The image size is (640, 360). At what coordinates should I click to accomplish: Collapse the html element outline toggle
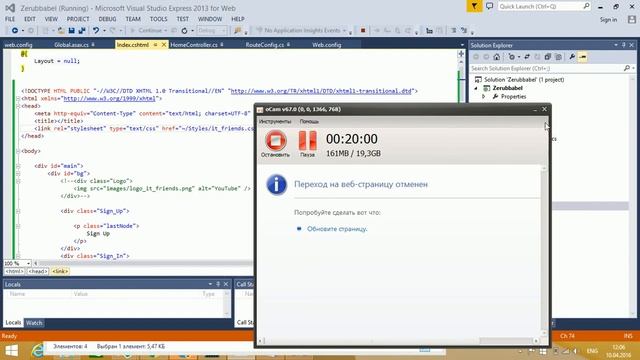pyautogui.click(x=18, y=98)
